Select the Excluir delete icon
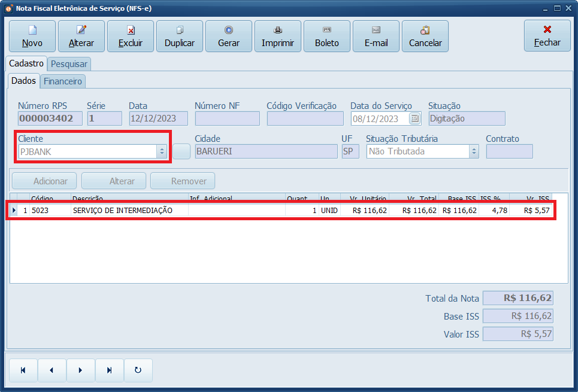578x392 pixels. 130,36
